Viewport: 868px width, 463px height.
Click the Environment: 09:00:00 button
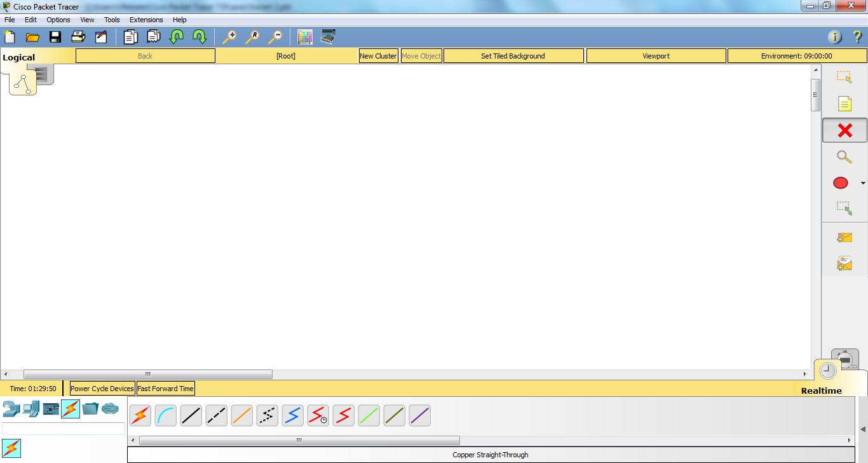click(x=797, y=56)
